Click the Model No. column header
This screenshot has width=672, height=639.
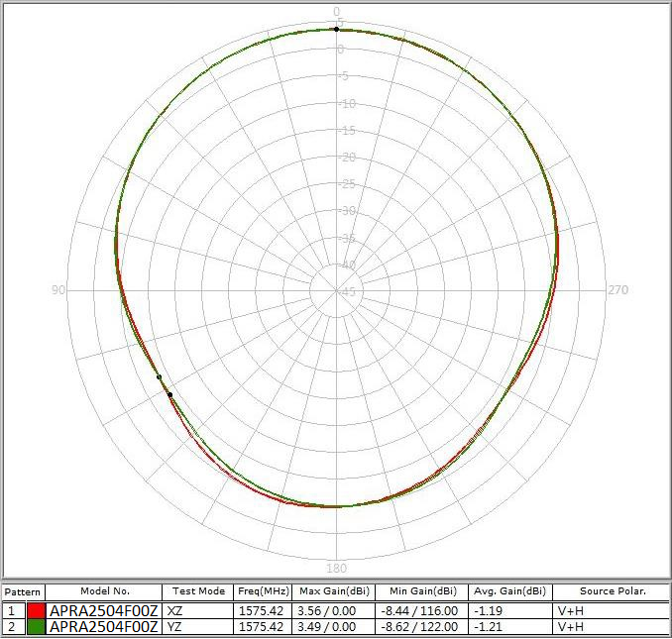(x=104, y=591)
